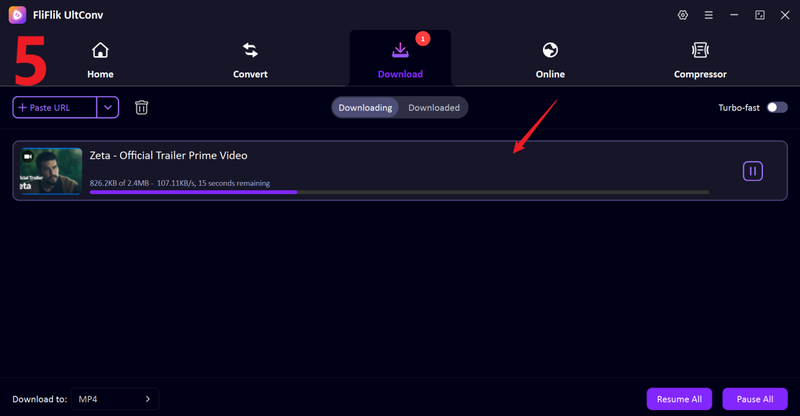Minimize the FliFlik UltConv window
800x416 pixels.
pyautogui.click(x=734, y=15)
